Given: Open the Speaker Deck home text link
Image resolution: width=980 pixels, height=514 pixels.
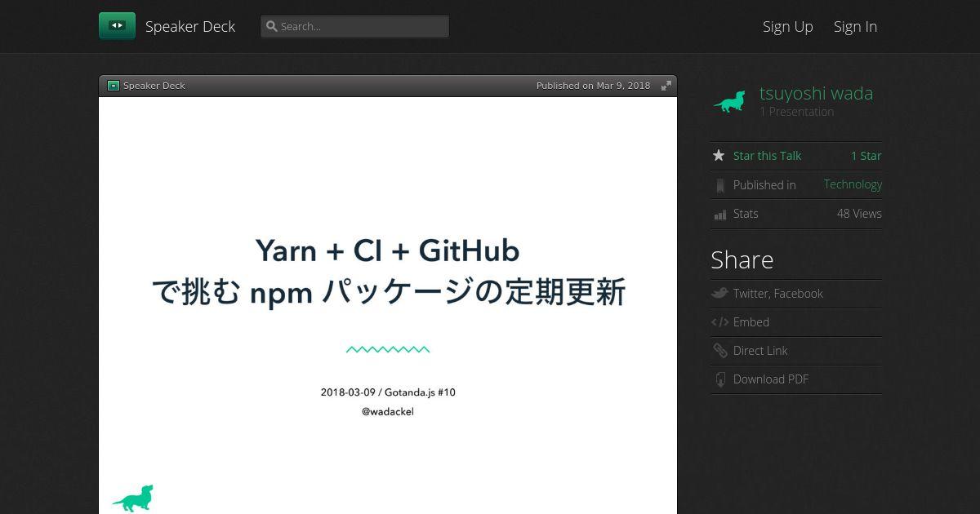Looking at the screenshot, I should tap(190, 26).
